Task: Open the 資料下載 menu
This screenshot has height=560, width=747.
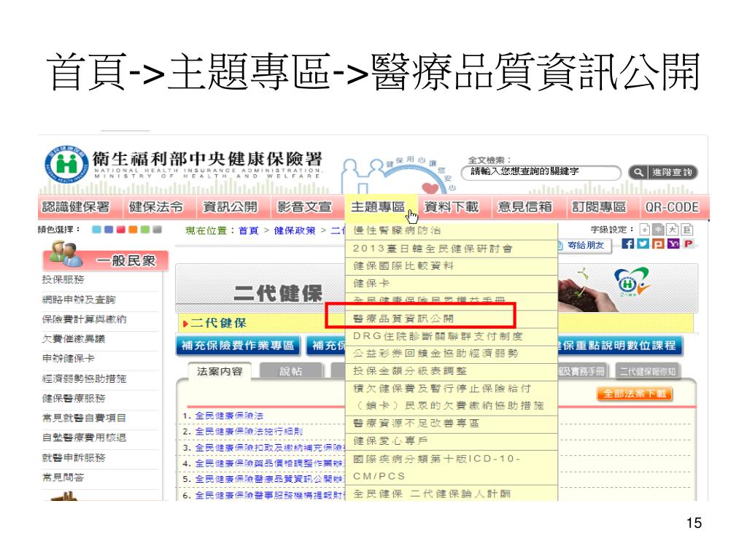Action: (x=452, y=206)
